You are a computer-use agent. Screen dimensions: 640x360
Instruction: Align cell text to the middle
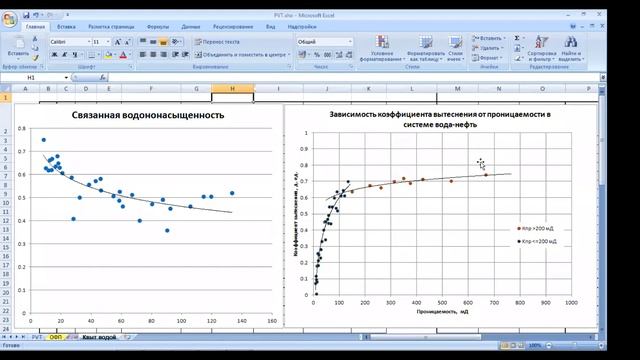coord(153,41)
